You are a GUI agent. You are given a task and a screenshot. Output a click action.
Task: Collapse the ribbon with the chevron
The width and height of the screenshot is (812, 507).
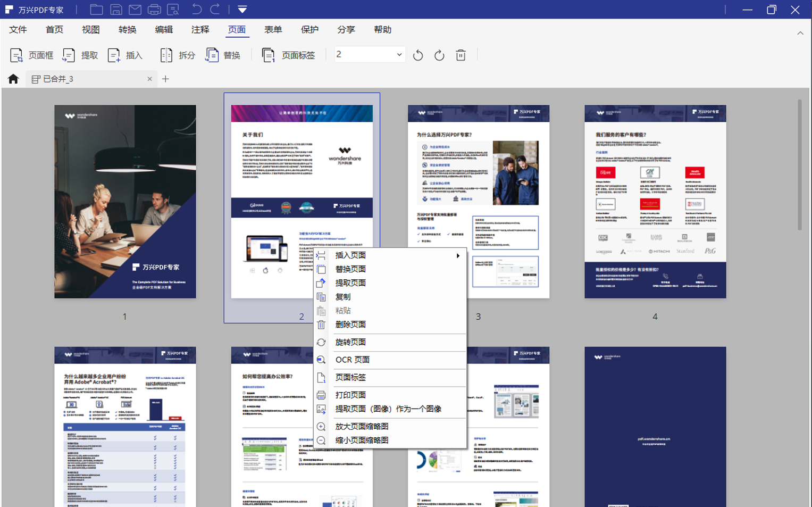[x=800, y=33]
